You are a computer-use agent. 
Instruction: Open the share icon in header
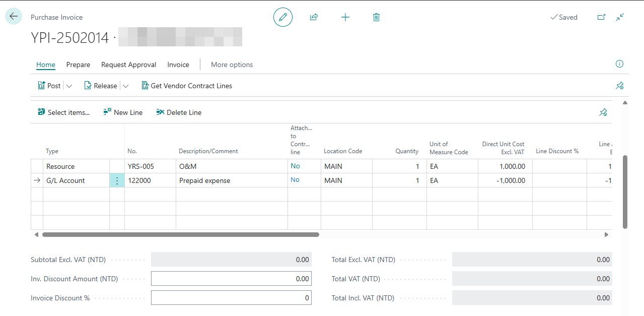[x=314, y=17]
